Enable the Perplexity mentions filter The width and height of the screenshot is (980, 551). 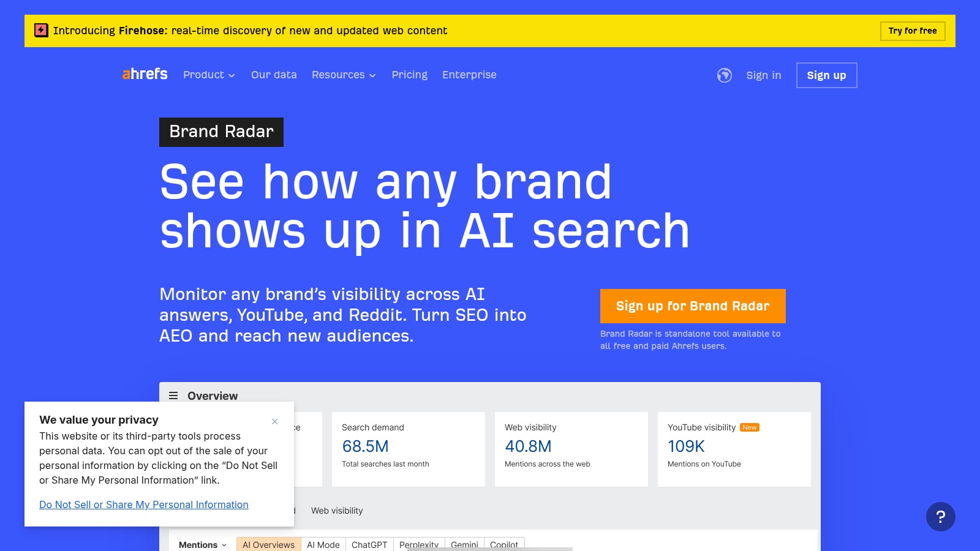tap(420, 544)
